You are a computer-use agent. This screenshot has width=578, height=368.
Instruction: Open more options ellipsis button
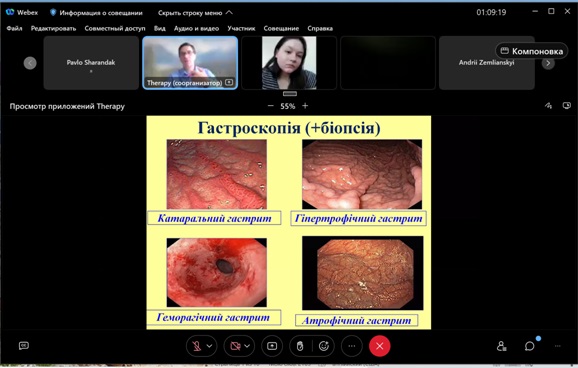coord(352,346)
